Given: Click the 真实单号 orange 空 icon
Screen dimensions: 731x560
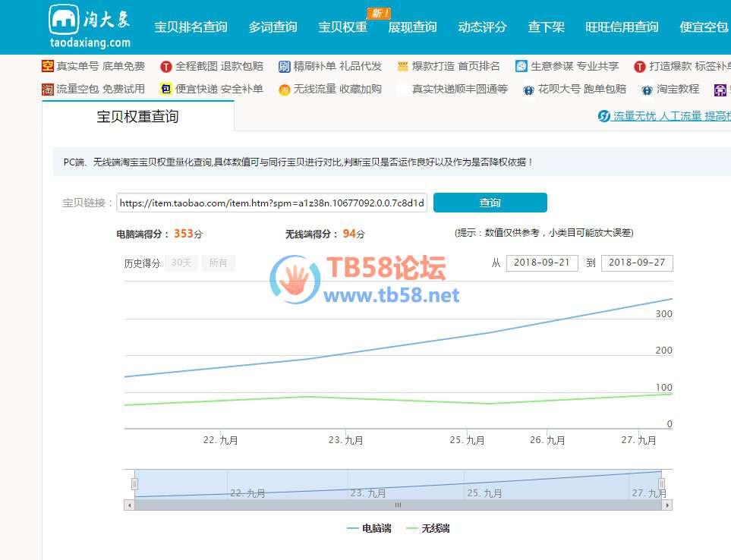Looking at the screenshot, I should tap(48, 67).
